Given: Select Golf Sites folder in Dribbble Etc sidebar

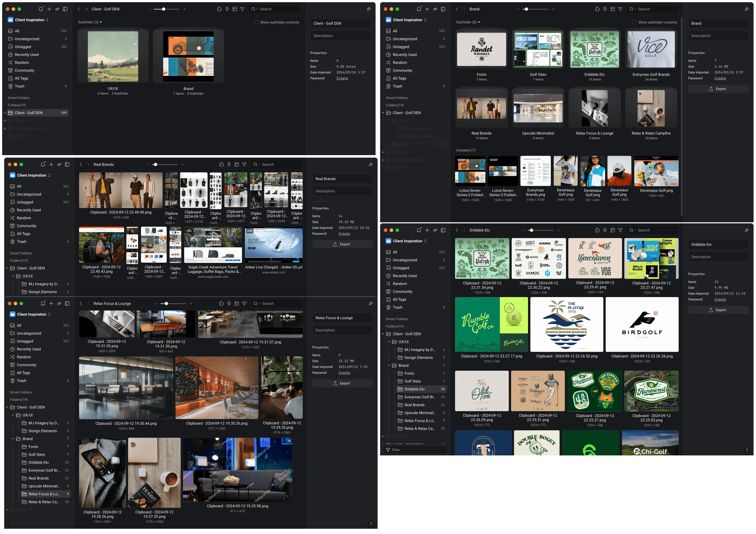Looking at the screenshot, I should [421, 382].
